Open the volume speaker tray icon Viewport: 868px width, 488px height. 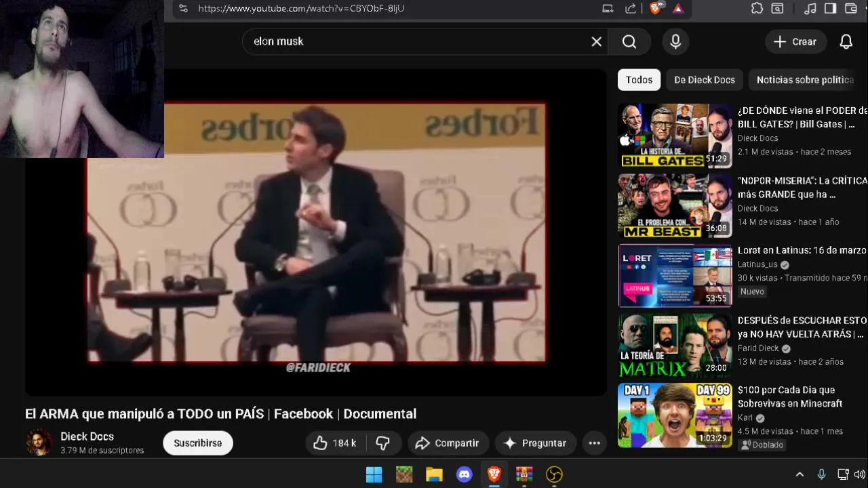[860, 474]
